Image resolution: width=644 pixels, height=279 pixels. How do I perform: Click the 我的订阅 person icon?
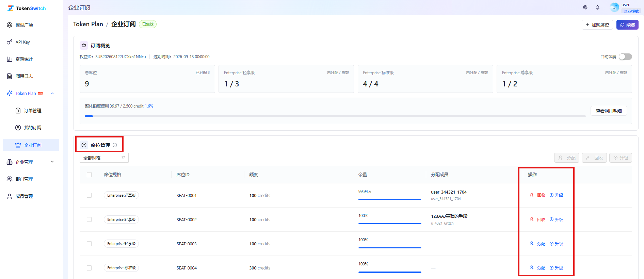18,128
